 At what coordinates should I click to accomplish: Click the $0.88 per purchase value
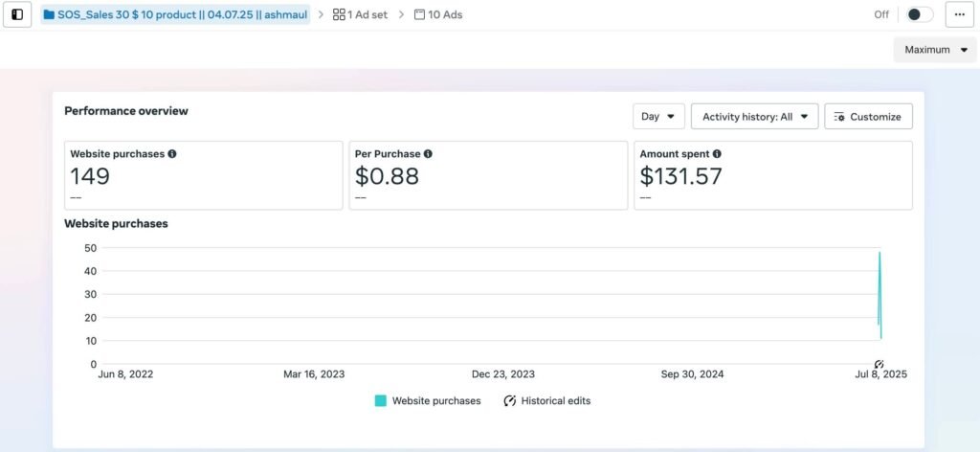pyautogui.click(x=387, y=176)
